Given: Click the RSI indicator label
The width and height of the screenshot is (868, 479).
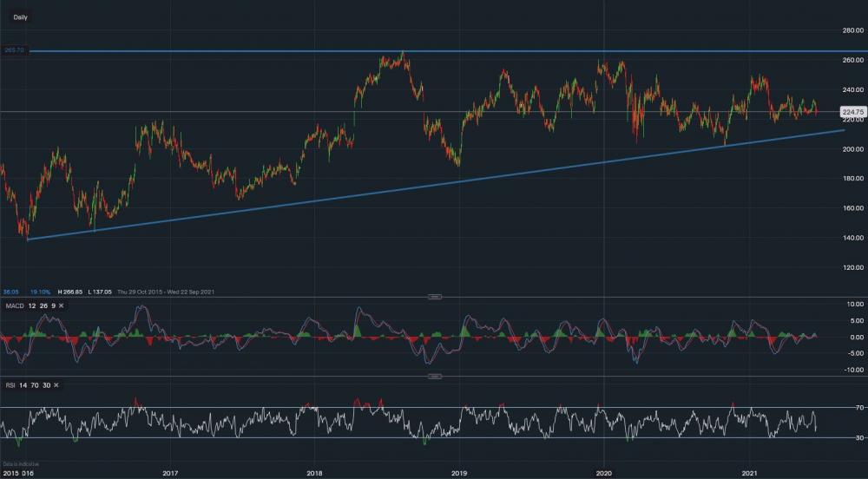Looking at the screenshot, I should pos(9,384).
